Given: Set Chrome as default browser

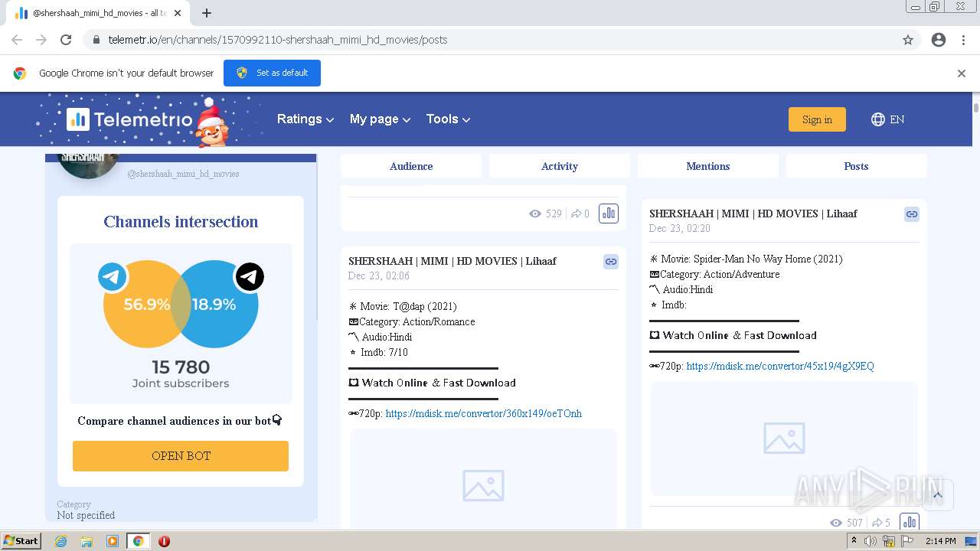Looking at the screenshot, I should [x=272, y=73].
